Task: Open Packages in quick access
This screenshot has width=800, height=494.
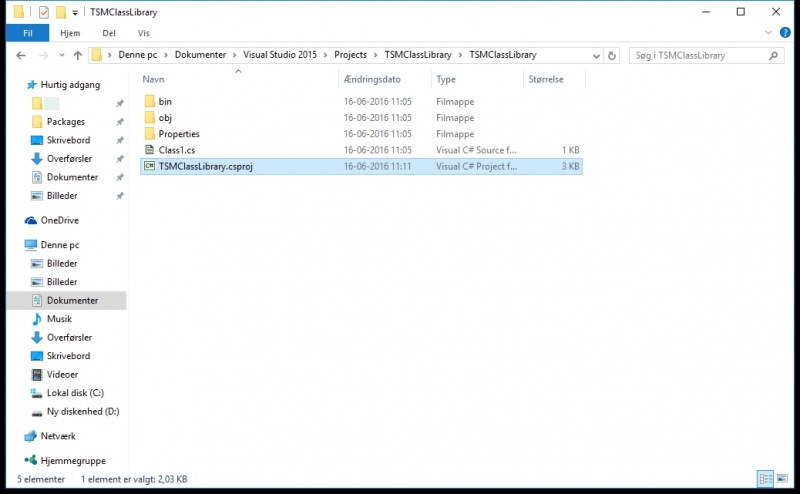Action: (66, 121)
